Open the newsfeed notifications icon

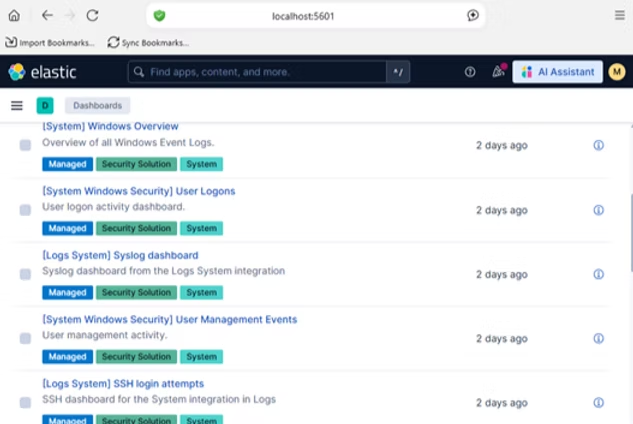pyautogui.click(x=499, y=71)
